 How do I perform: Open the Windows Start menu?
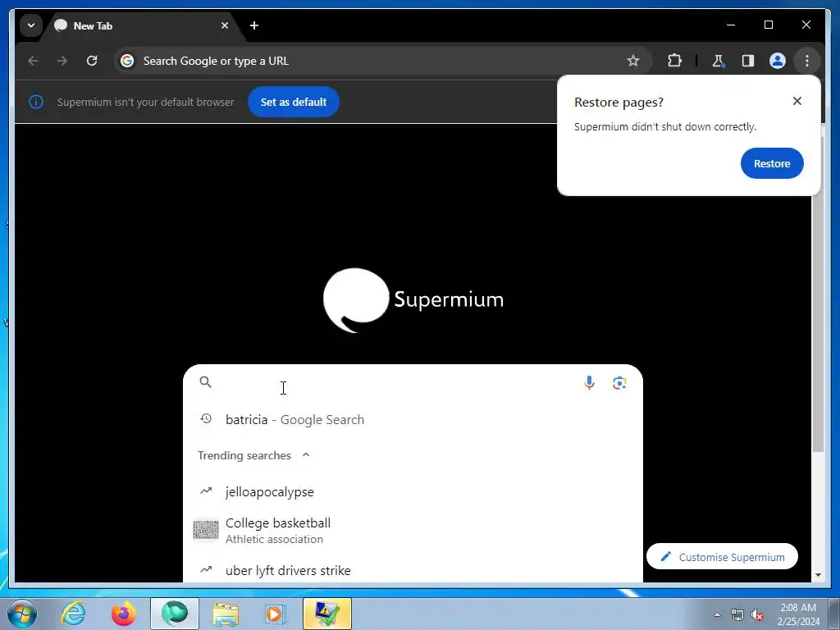tap(22, 614)
